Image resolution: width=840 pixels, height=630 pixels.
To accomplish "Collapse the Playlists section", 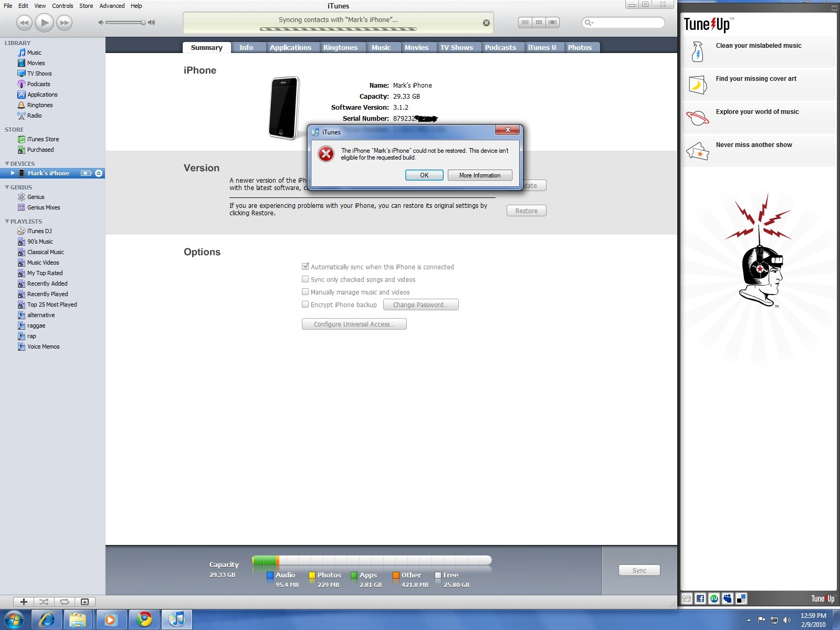I will point(7,222).
